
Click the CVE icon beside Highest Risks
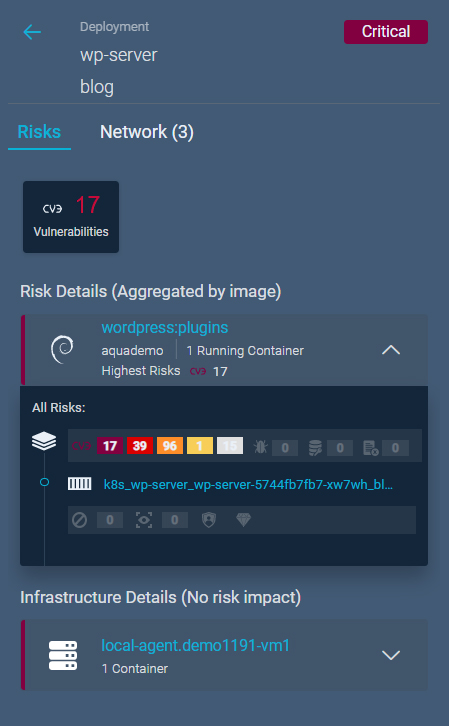click(198, 371)
